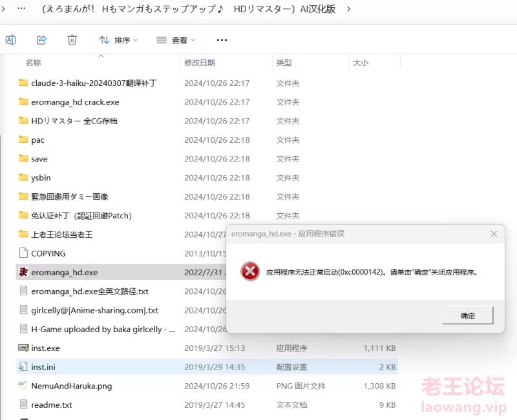Open the 排序 sort dropdown
This screenshot has width=517, height=420.
[118, 40]
